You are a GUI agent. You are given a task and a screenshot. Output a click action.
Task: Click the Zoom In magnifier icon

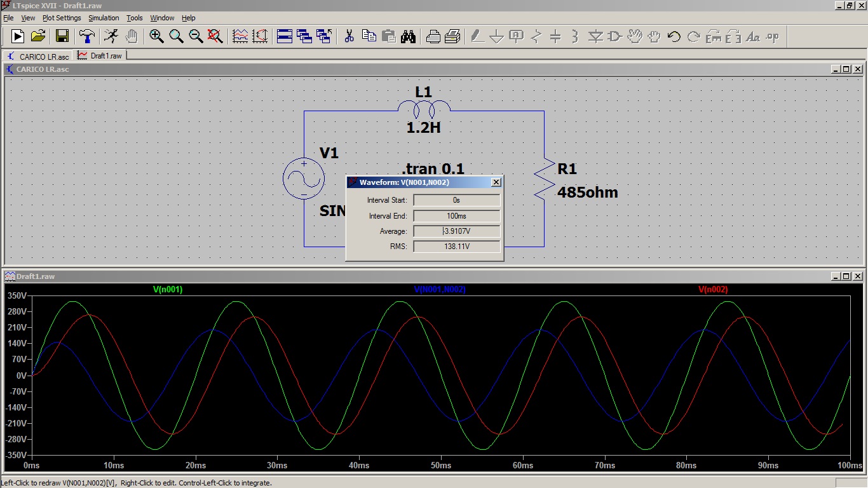point(156,36)
